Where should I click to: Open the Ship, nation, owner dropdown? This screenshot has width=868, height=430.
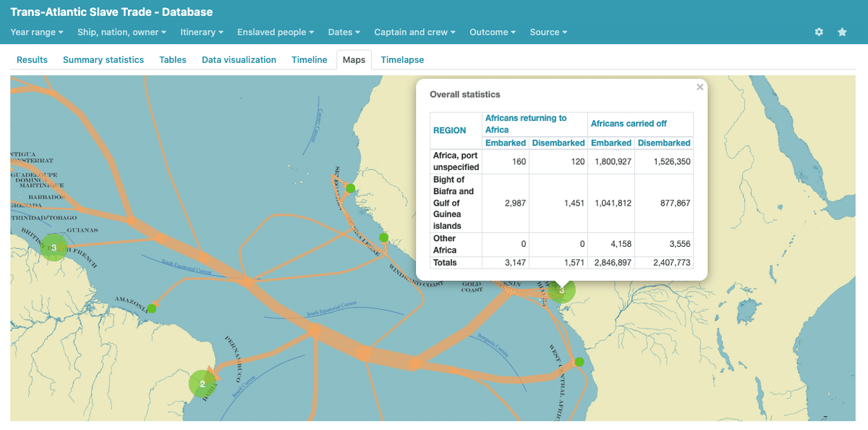[x=122, y=32]
